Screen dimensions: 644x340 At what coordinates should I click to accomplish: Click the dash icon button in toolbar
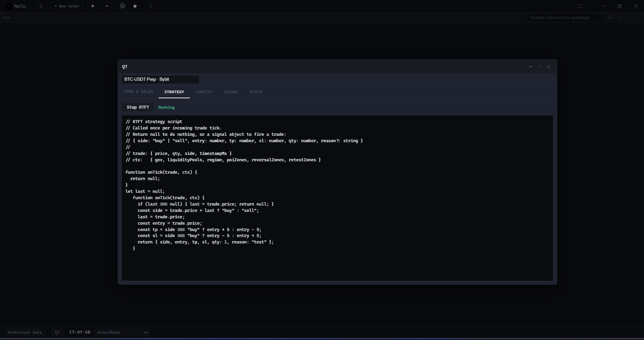(107, 6)
